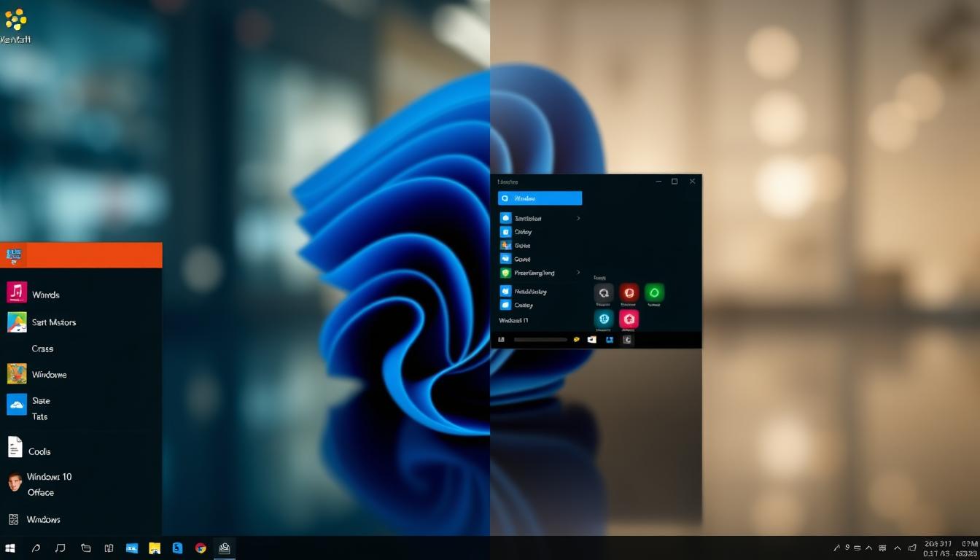The height and width of the screenshot is (560, 980).
Task: Select the 'Corret' row in the small window list
Action: point(540,259)
